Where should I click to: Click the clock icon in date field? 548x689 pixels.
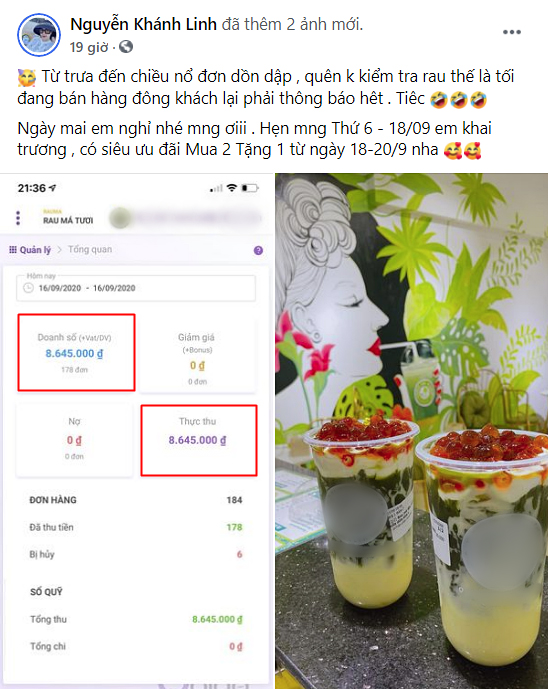click(x=29, y=288)
